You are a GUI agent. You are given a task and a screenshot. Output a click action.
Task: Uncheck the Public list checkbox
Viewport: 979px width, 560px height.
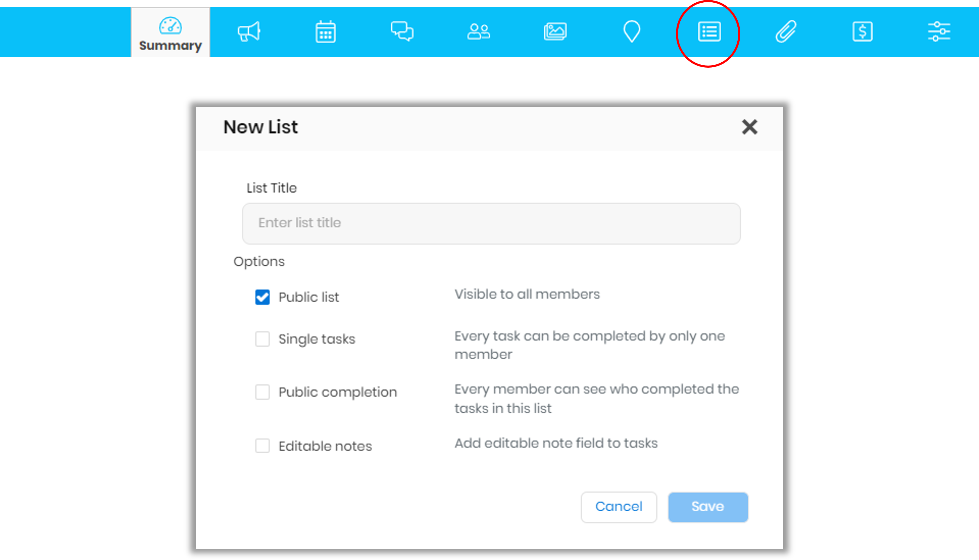tap(262, 297)
